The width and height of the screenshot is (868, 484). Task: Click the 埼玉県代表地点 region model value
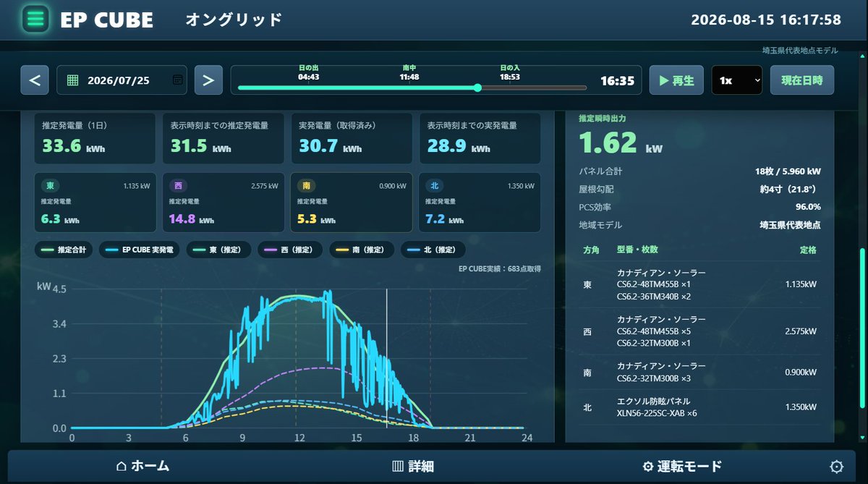point(790,225)
